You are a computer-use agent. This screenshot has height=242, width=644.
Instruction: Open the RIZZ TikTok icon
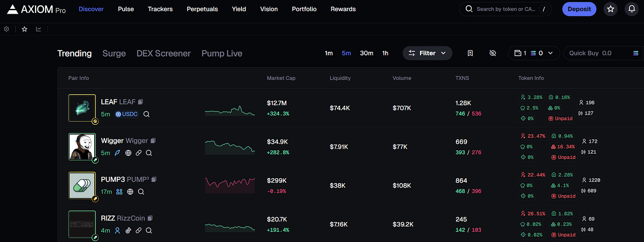coord(128,230)
